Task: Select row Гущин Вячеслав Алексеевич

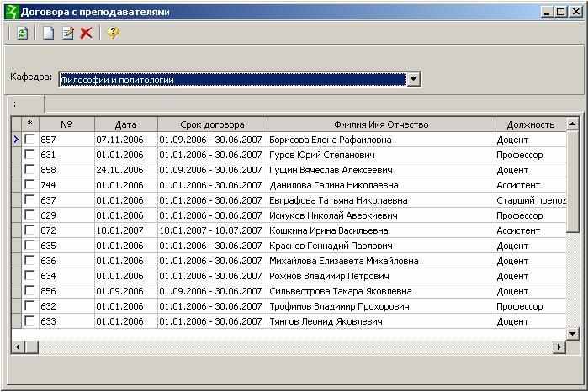Action: [x=289, y=170]
